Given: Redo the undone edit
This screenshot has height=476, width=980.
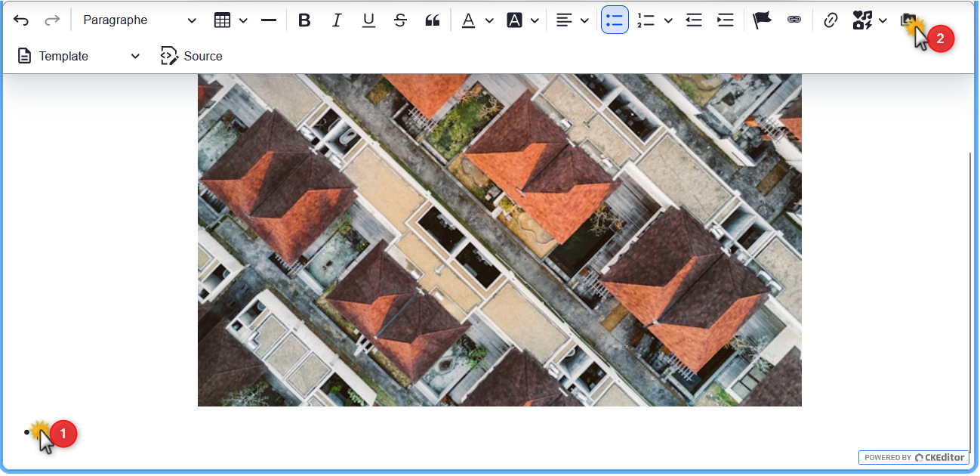Looking at the screenshot, I should pos(52,20).
